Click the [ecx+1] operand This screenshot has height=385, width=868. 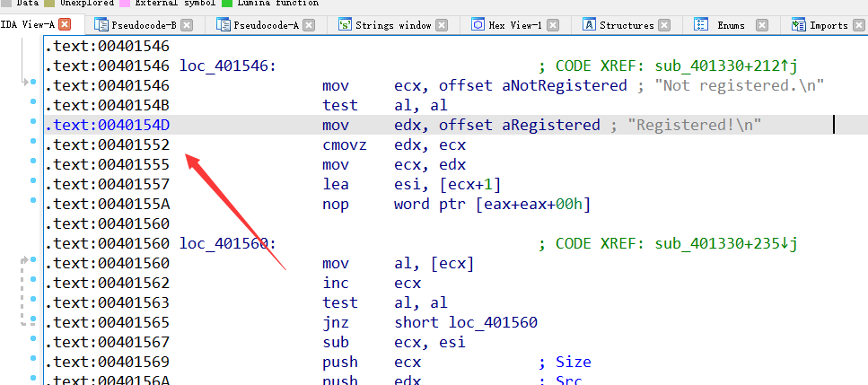coord(470,184)
